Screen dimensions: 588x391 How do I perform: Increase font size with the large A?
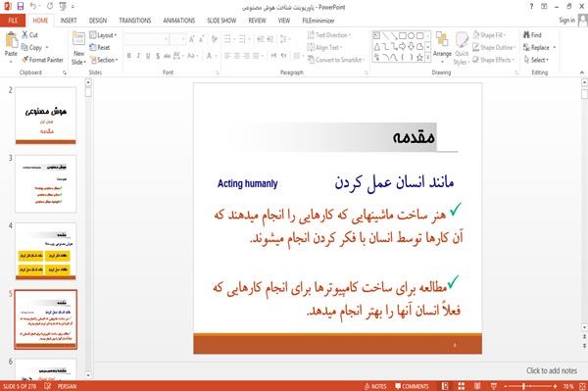point(192,39)
